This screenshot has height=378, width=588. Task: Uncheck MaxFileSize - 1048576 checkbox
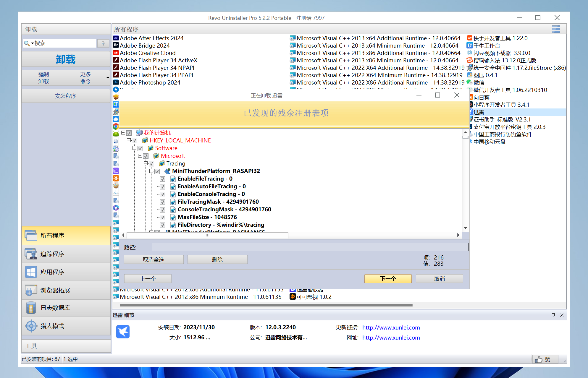[x=163, y=218]
